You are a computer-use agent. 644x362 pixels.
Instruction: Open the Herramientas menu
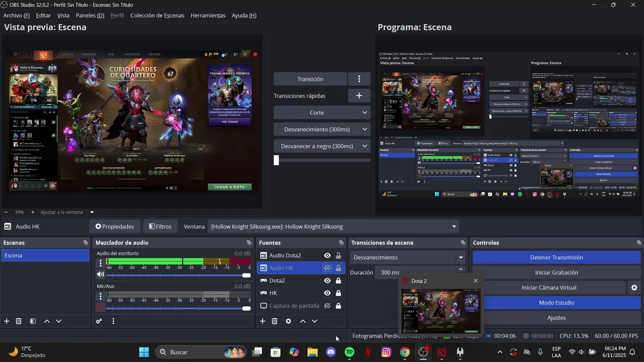tap(208, 16)
